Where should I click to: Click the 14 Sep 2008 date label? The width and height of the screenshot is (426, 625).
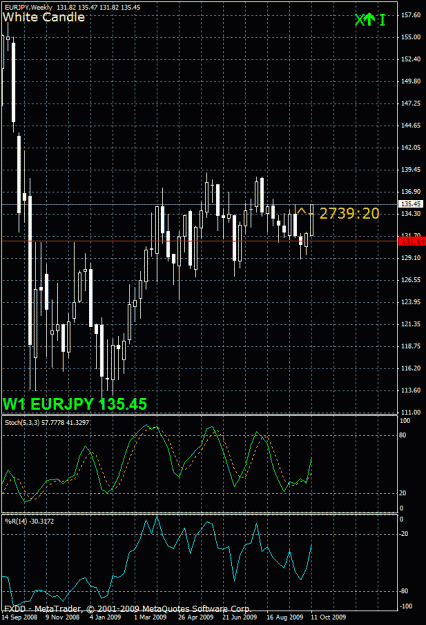tap(19, 617)
